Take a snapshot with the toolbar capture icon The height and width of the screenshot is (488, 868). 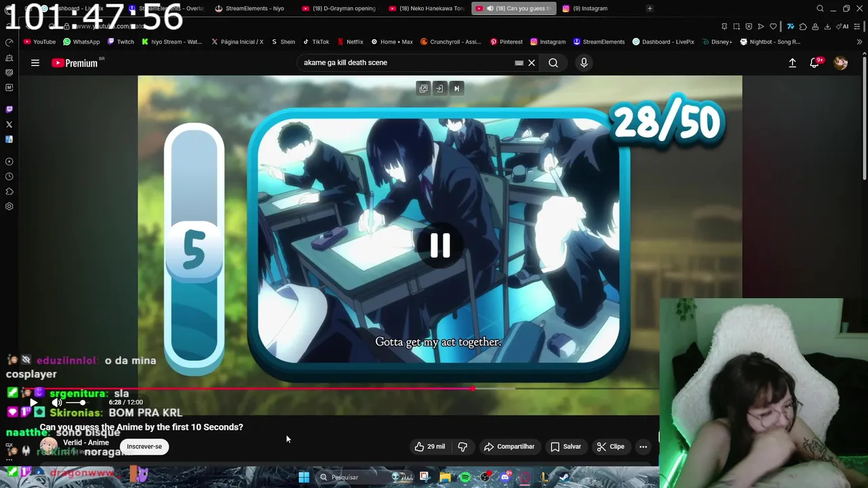[736, 26]
